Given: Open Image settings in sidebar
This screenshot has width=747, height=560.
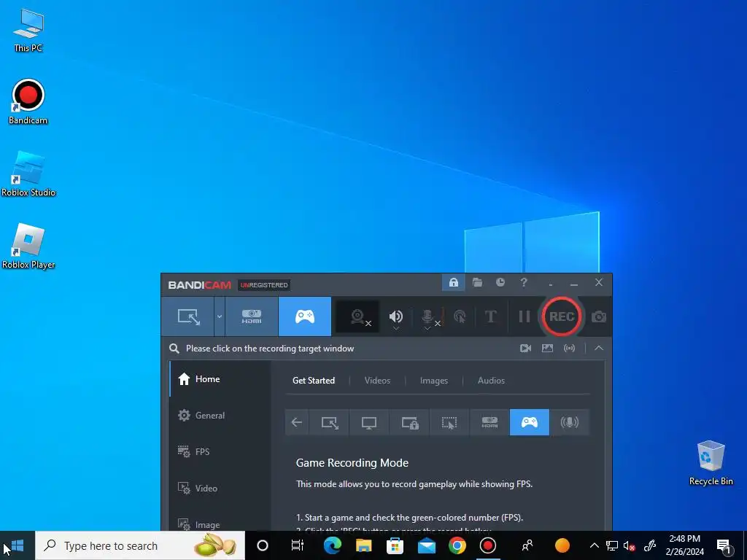Looking at the screenshot, I should click(220, 524).
